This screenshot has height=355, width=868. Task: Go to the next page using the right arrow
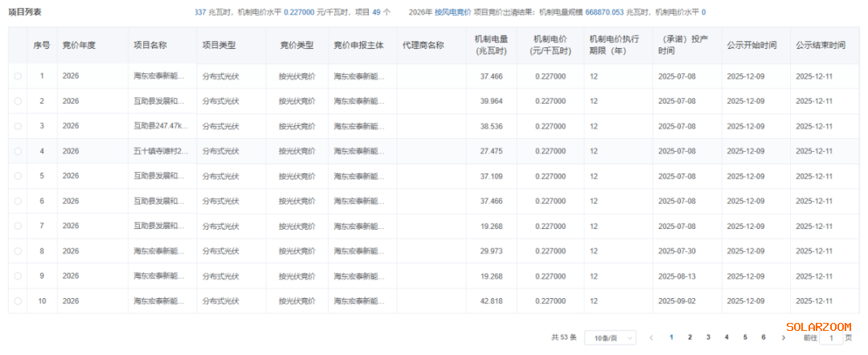(x=783, y=337)
